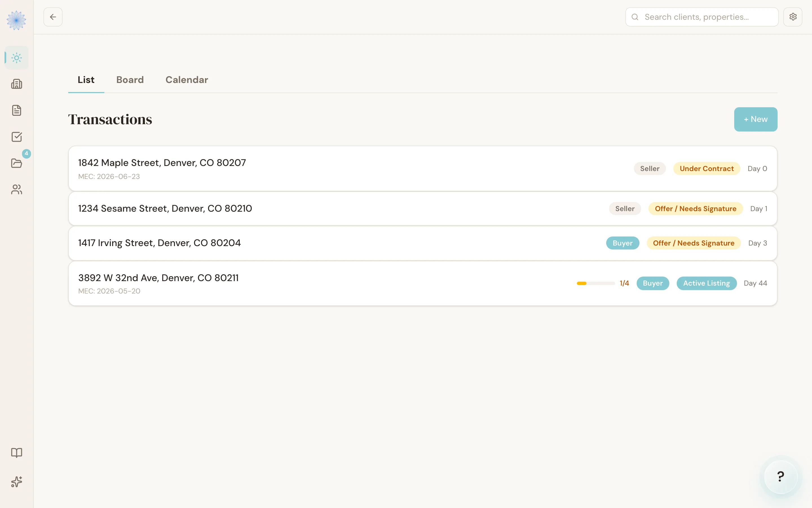
Task: Go back with the left arrow button
Action: [53, 17]
